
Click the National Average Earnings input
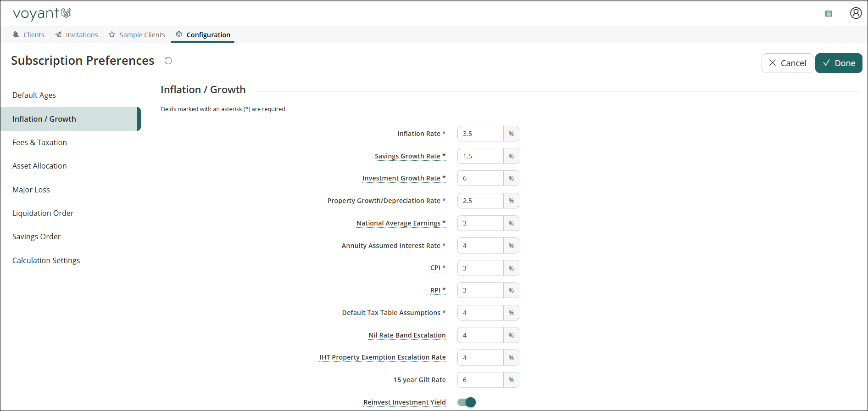pos(480,223)
